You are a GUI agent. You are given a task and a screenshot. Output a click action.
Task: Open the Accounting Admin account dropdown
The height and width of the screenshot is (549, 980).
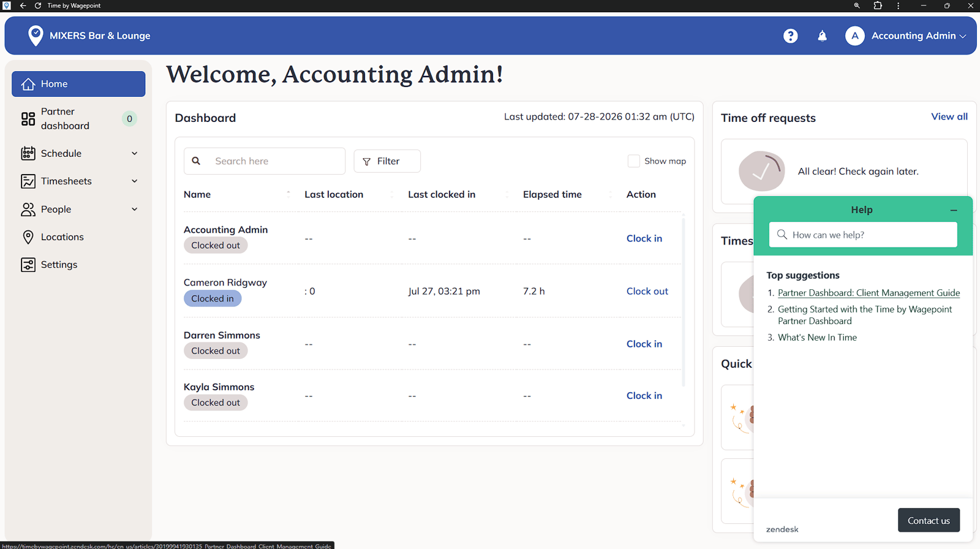pos(919,36)
